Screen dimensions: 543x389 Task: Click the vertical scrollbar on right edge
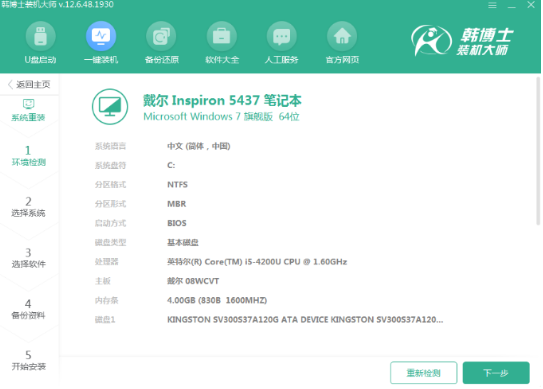point(538,151)
